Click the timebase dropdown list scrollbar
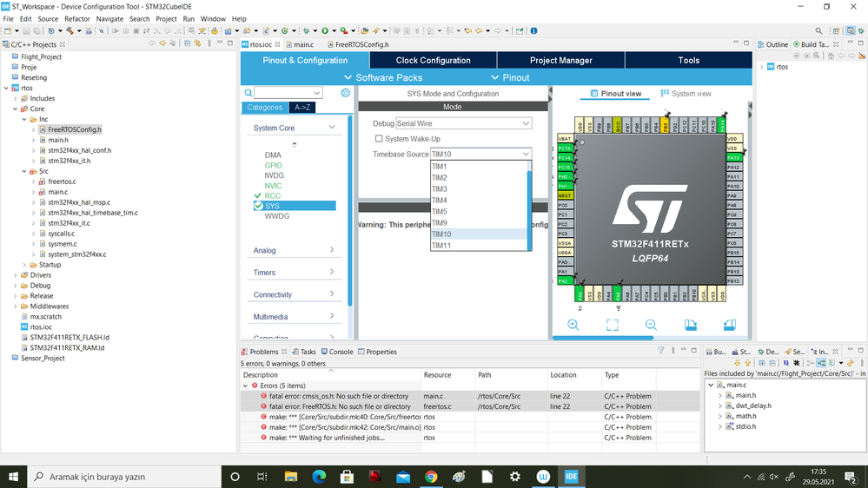Viewport: 868px width, 488px height. (530, 210)
